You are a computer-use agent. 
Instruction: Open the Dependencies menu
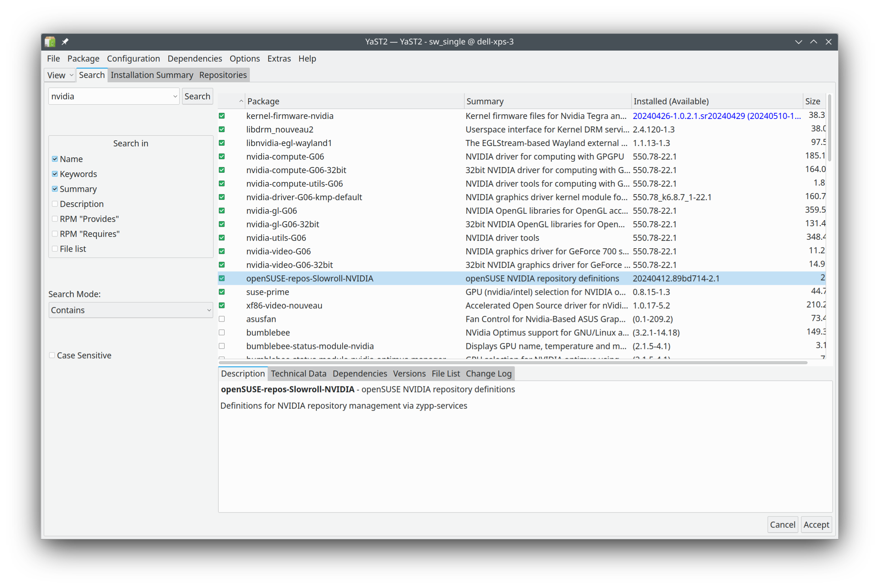(195, 58)
